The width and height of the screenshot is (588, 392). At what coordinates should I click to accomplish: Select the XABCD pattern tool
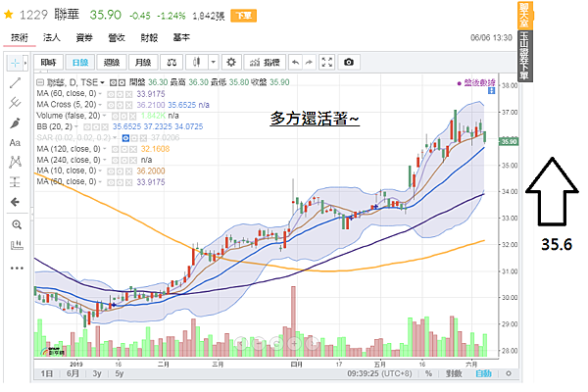(15, 162)
